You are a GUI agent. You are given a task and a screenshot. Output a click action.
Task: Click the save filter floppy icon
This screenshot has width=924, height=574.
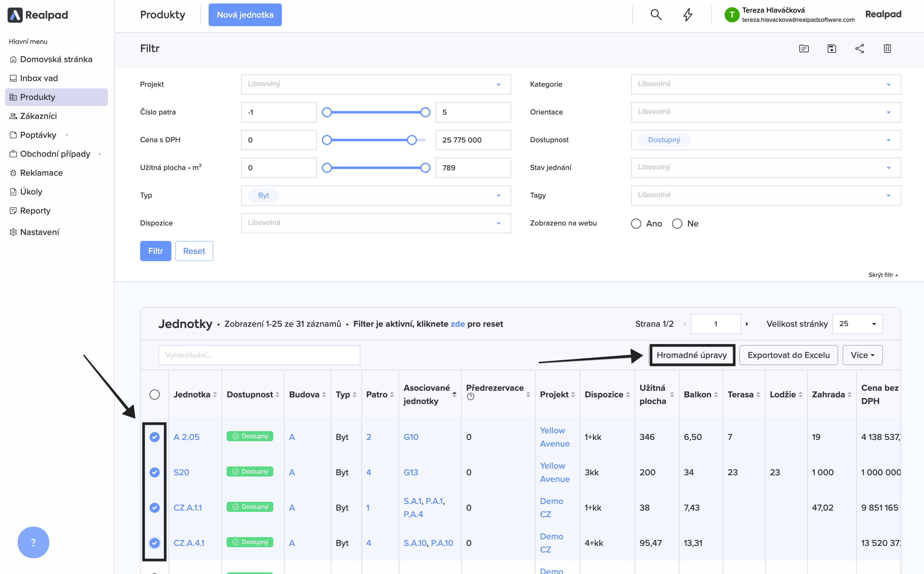click(832, 49)
